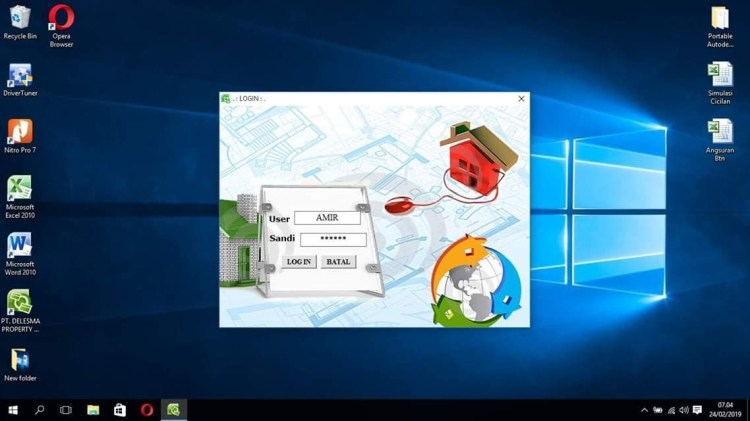Open the Recycle Bin desktop icon

pyautogui.click(x=20, y=18)
